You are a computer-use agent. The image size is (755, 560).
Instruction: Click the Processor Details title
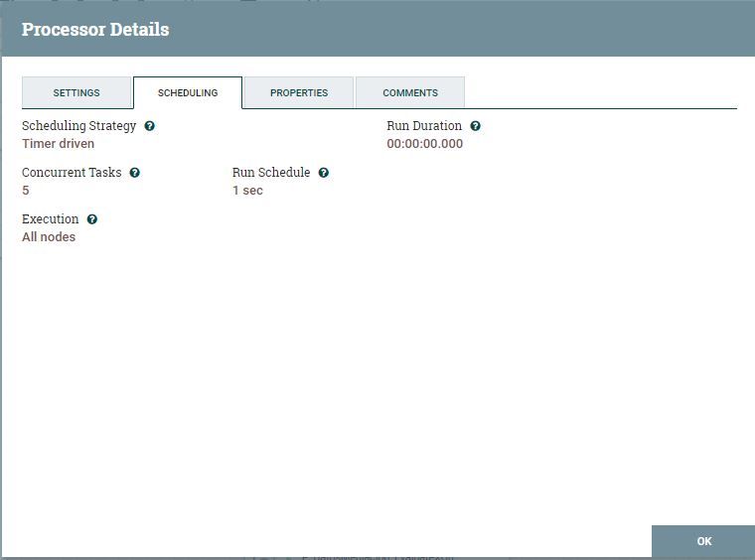click(95, 30)
